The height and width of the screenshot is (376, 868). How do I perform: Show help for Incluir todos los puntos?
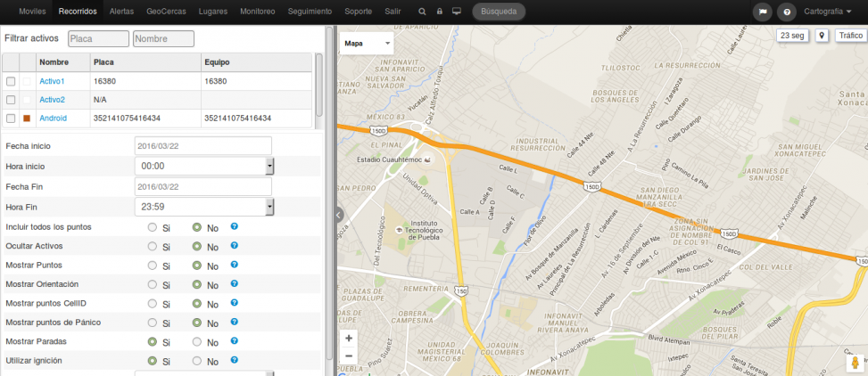click(234, 226)
